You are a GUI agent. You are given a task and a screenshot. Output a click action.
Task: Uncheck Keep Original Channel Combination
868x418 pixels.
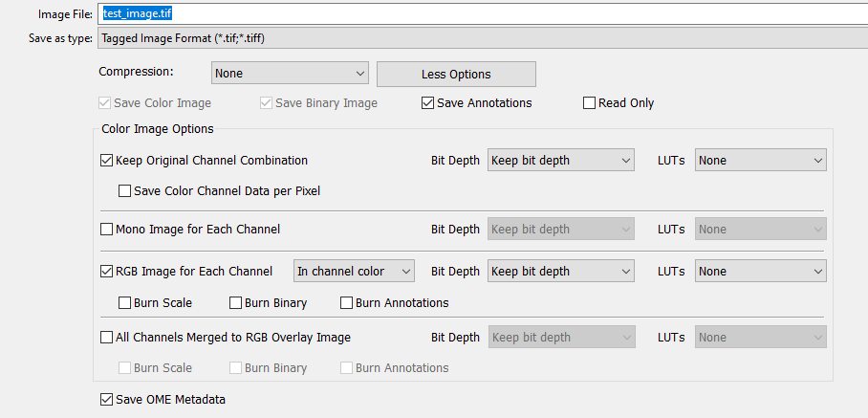pyautogui.click(x=107, y=161)
